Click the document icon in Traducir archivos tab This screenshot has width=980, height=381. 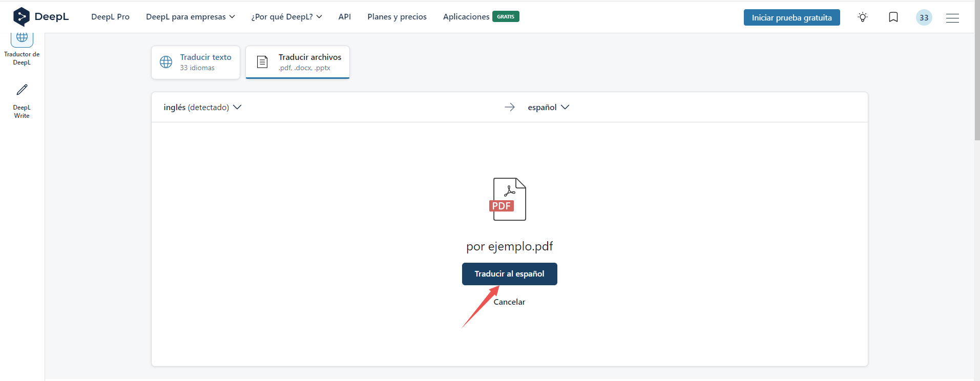(x=262, y=62)
